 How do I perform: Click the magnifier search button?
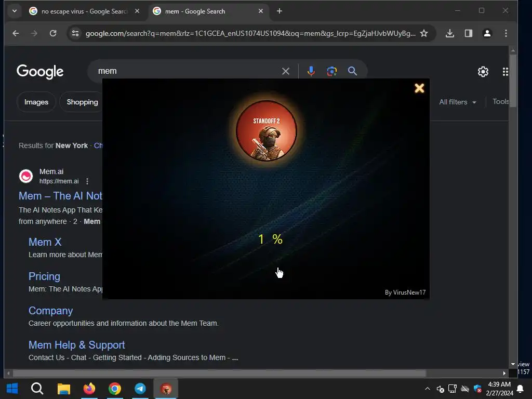click(353, 71)
